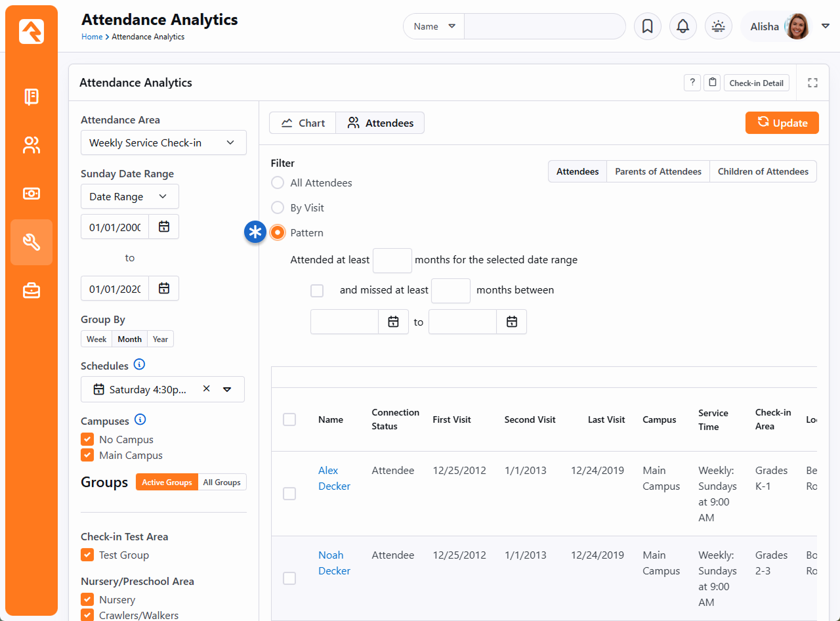Select the Parents of Attendees tab

pos(658,171)
